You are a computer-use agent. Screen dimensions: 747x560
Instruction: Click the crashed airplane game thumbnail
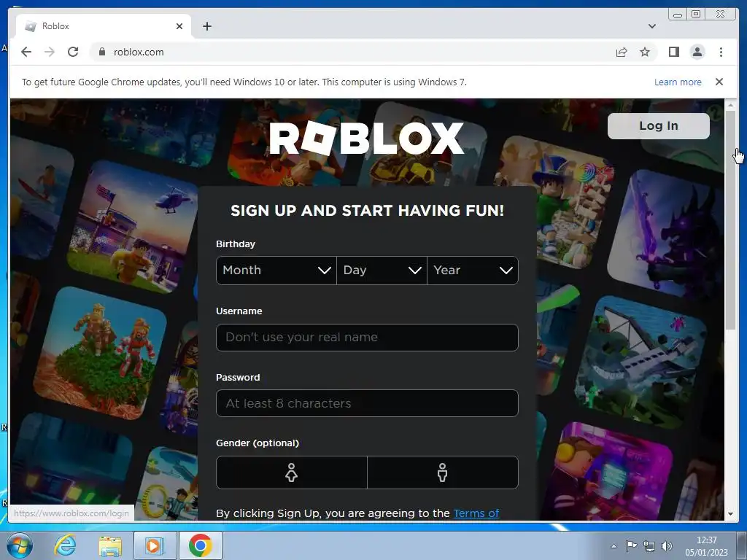pos(640,362)
